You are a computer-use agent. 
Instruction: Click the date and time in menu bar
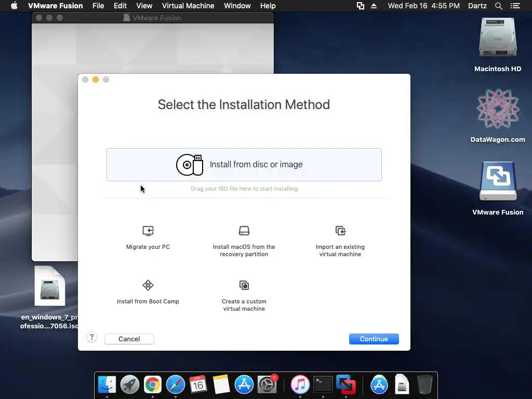[424, 6]
